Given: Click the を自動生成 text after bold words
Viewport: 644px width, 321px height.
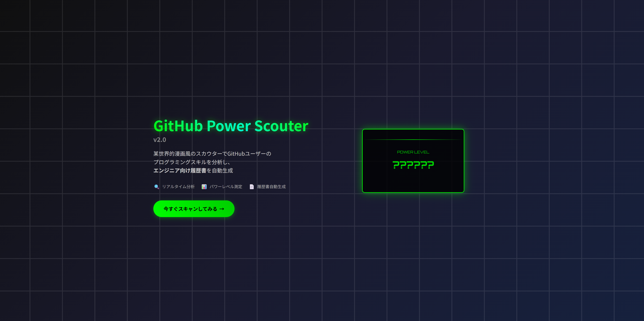Looking at the screenshot, I should [x=220, y=171].
